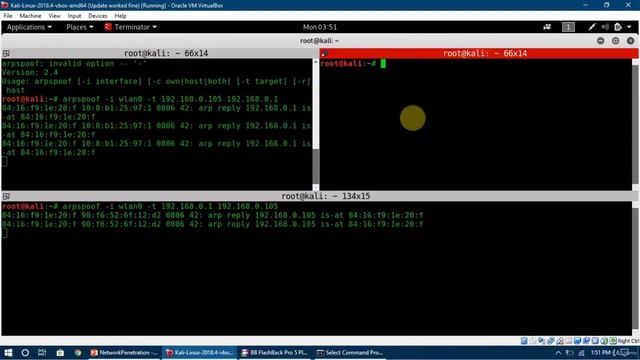Image resolution: width=640 pixels, height=360 pixels.
Task: Click group icon of top-left terminal pane
Action: 6,53
